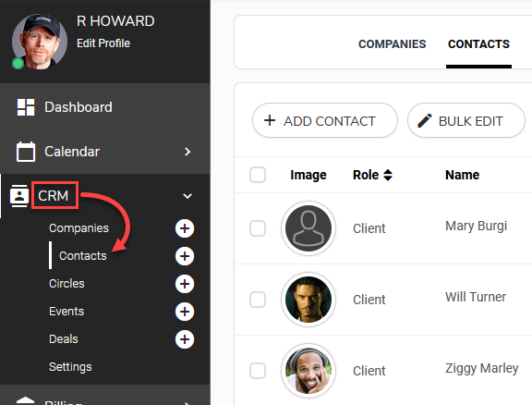This screenshot has width=532, height=405.
Task: Tick the checkbox for Mary Burgi
Action: pos(258,228)
